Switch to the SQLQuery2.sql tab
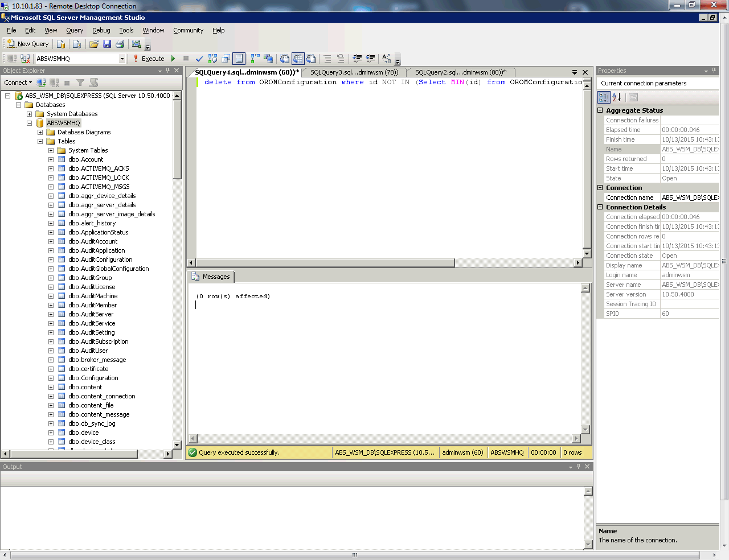The width and height of the screenshot is (729, 560). coord(460,72)
